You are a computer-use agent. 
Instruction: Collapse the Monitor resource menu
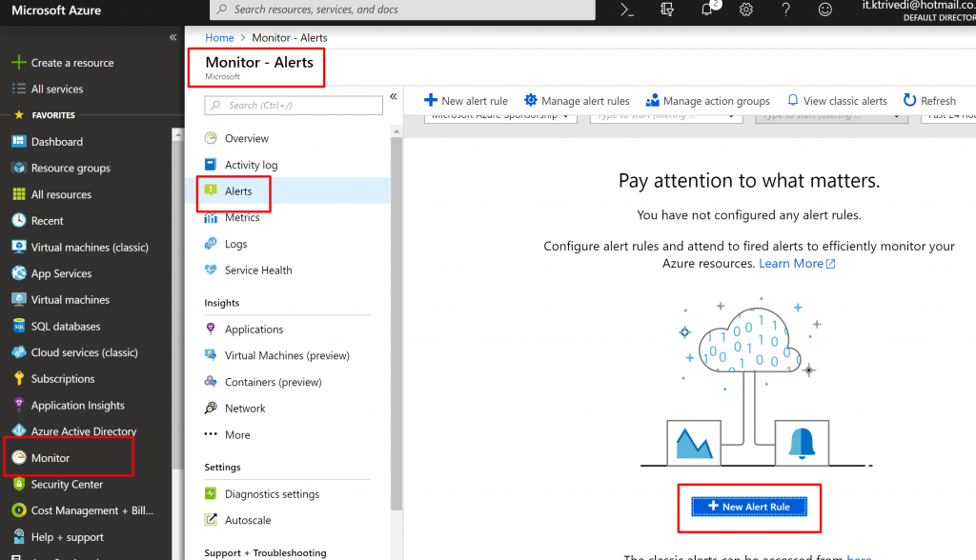[393, 96]
